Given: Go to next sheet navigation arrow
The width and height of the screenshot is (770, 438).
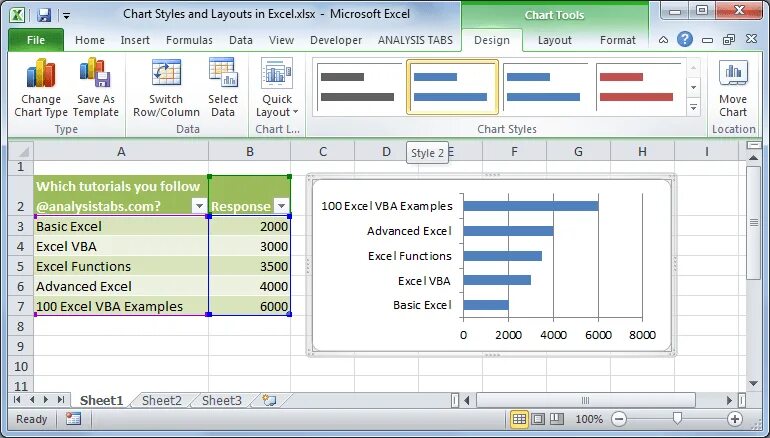Looking at the screenshot, I should 46,400.
